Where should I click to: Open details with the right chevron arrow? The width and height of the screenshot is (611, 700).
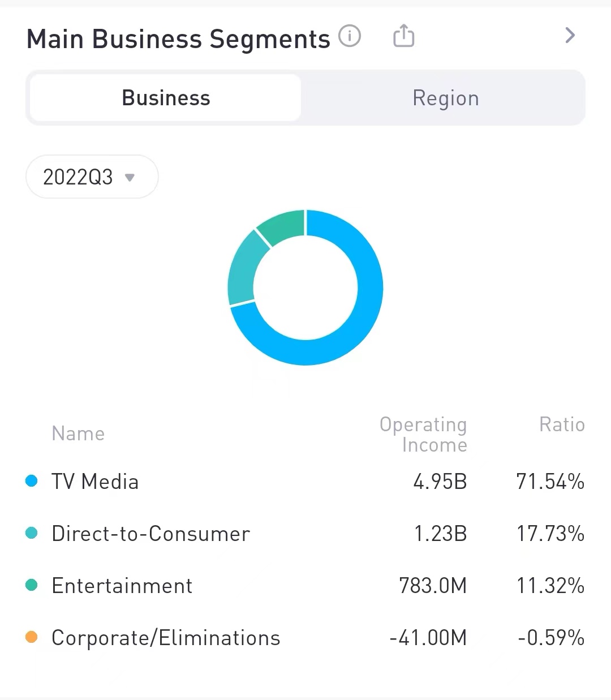570,36
